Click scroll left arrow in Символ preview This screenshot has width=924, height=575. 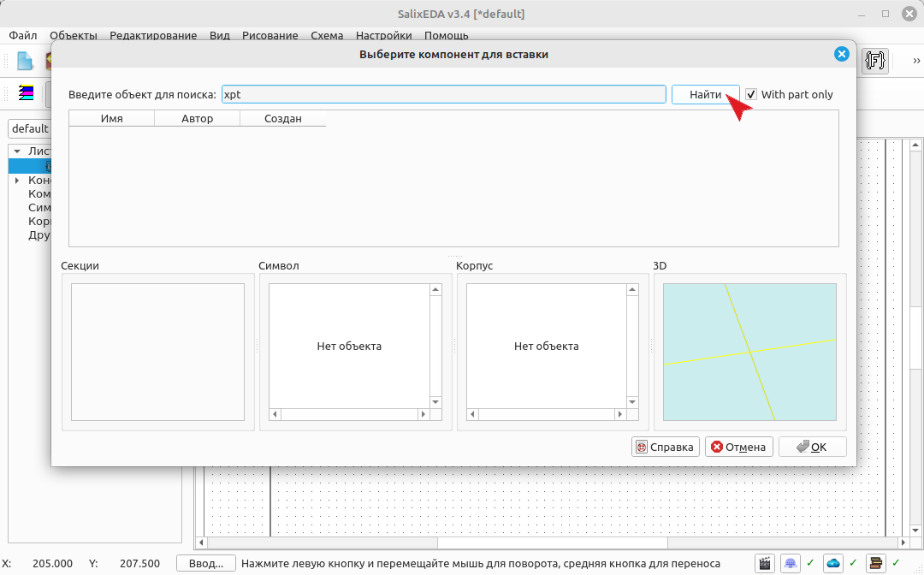(x=275, y=415)
